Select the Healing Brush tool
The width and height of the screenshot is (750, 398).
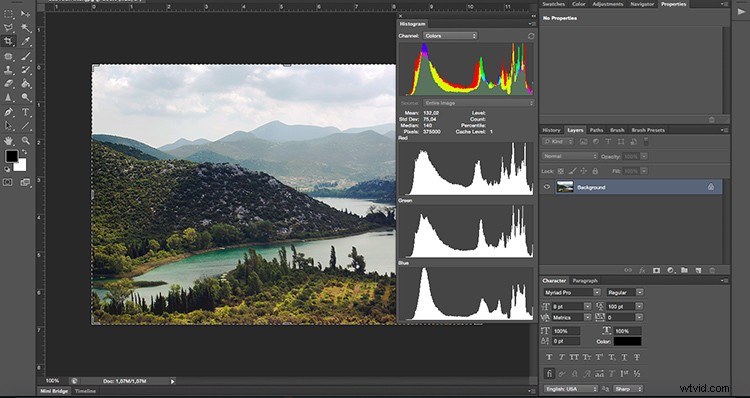click(x=9, y=56)
